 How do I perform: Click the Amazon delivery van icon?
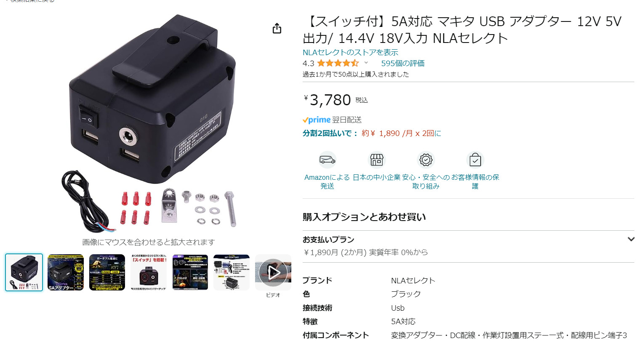coord(327,160)
